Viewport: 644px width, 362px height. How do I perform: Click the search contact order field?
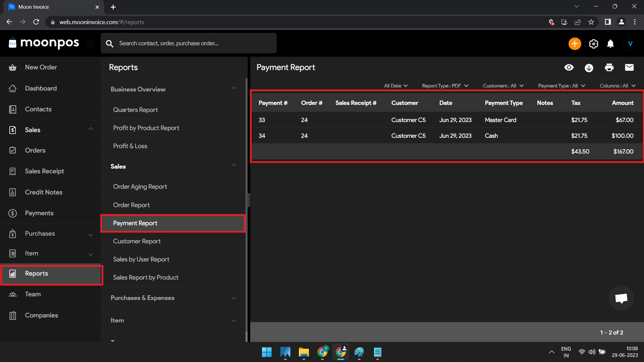pyautogui.click(x=189, y=43)
